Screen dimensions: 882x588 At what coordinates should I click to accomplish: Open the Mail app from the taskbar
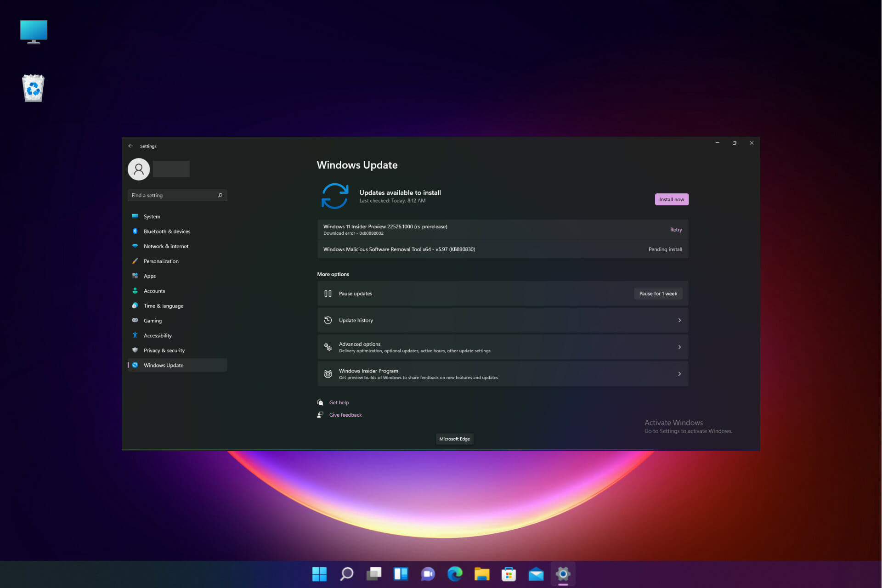click(536, 574)
